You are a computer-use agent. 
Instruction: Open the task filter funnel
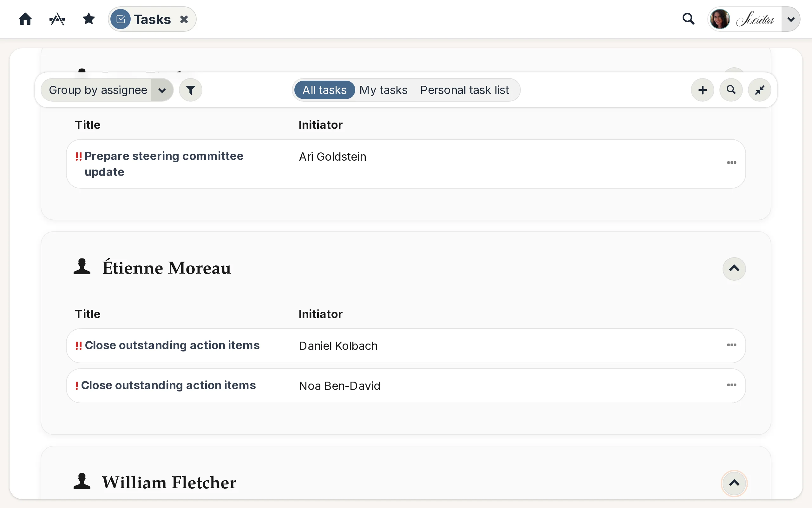191,90
